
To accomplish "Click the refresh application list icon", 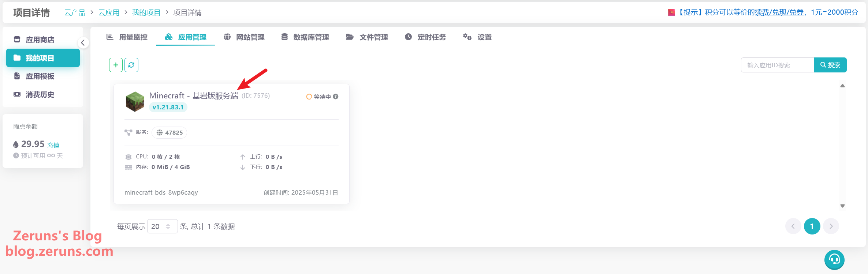I will pos(131,65).
